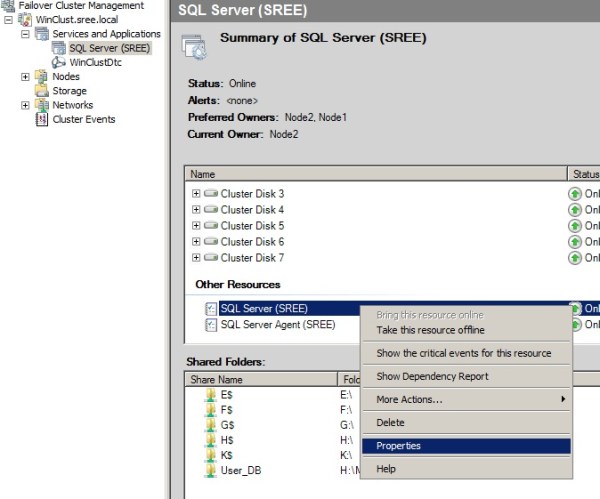Expand the Nodes tree node

25,77
